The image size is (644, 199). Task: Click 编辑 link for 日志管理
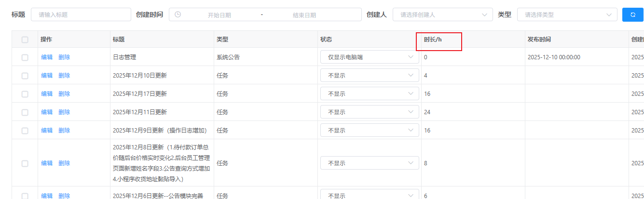click(47, 57)
